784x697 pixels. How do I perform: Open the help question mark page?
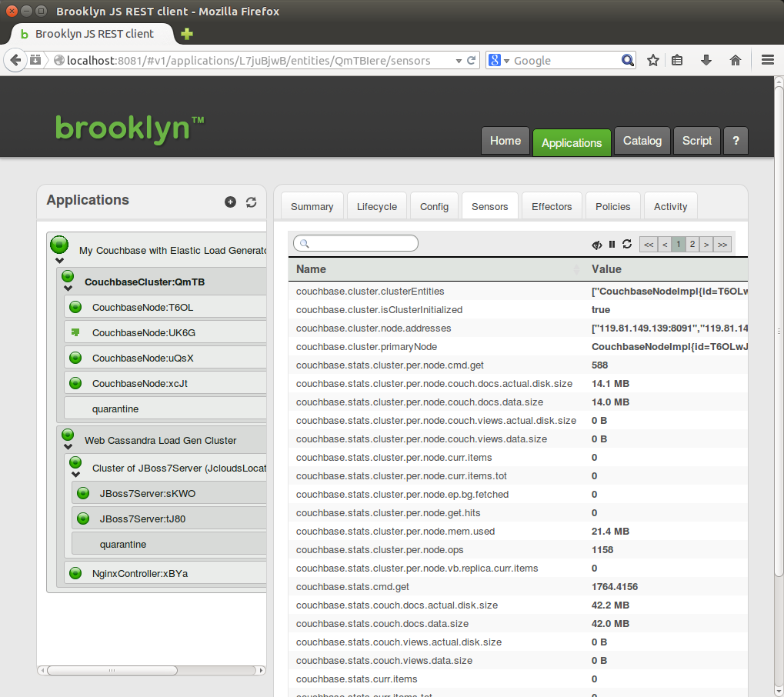pyautogui.click(x=736, y=141)
